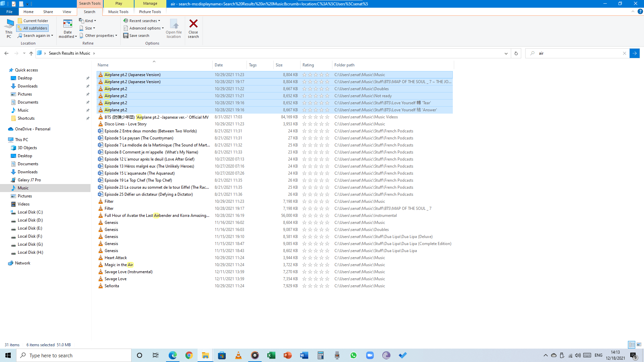The height and width of the screenshot is (362, 644).
Task: Switch to large thumbnails view icon
Action: pyautogui.click(x=639, y=345)
